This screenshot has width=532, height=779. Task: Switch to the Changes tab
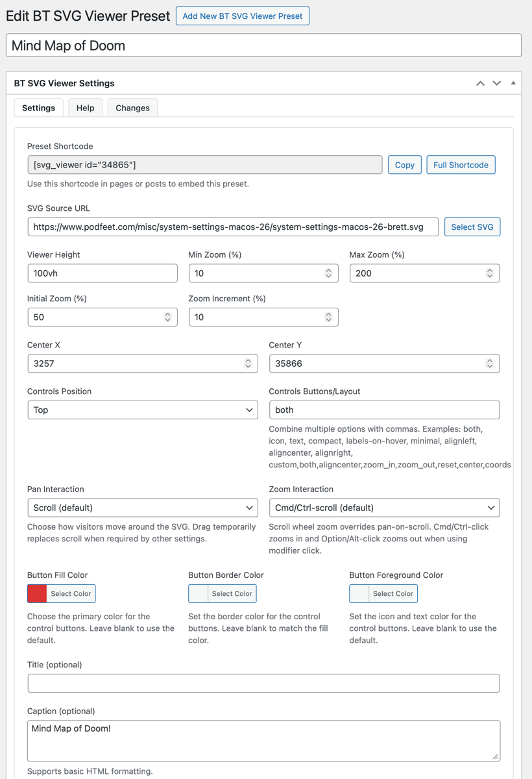132,108
